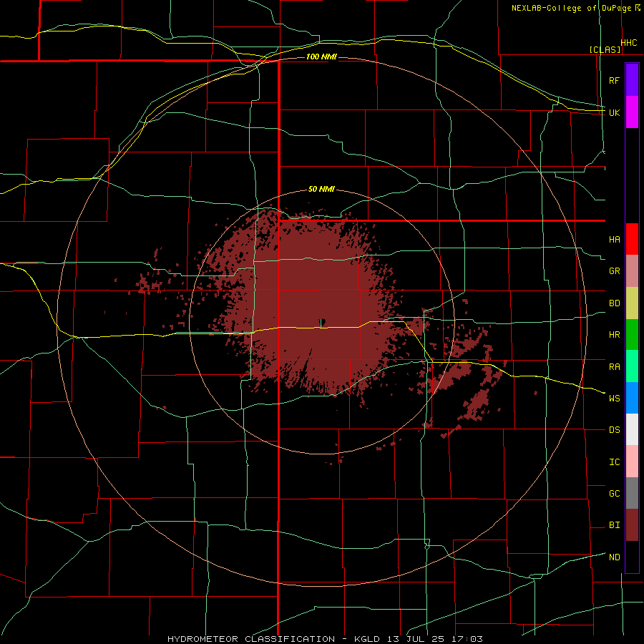
Task: Click the 17:03 time stamp
Action: click(469, 639)
